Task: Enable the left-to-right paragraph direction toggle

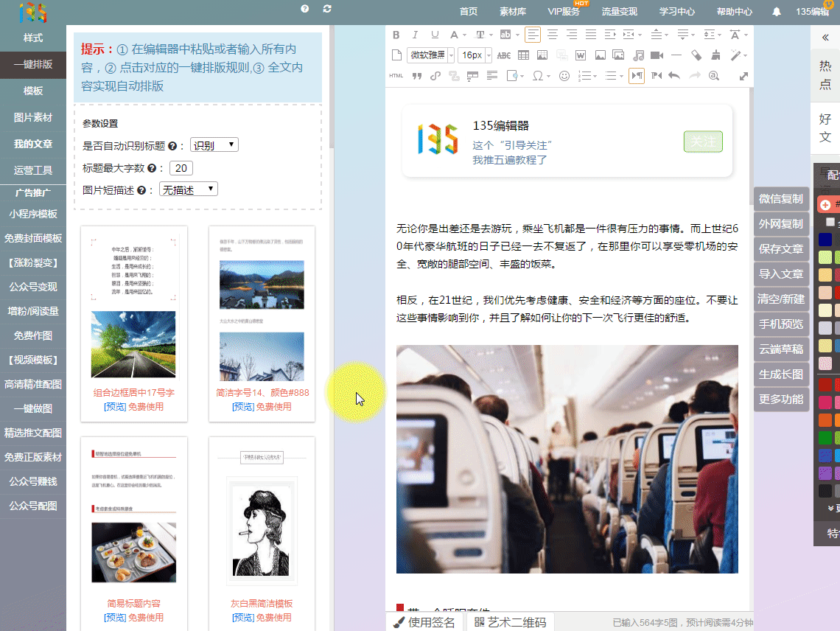Action: pyautogui.click(x=636, y=75)
